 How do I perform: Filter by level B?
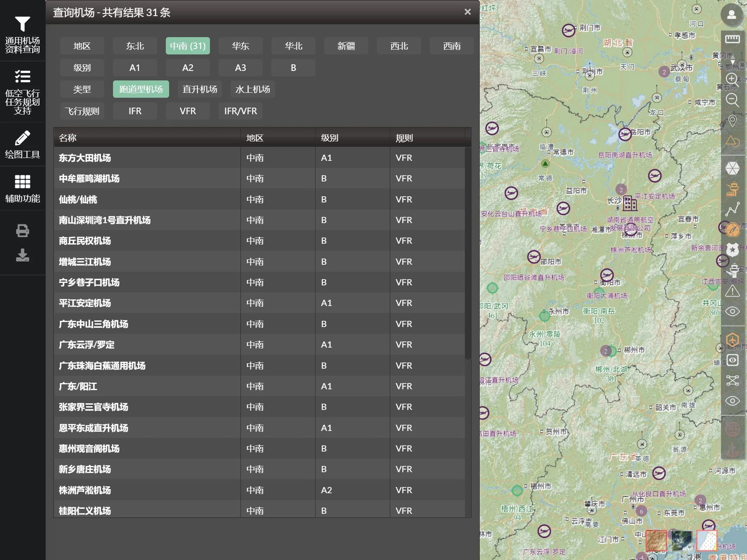[x=293, y=68]
